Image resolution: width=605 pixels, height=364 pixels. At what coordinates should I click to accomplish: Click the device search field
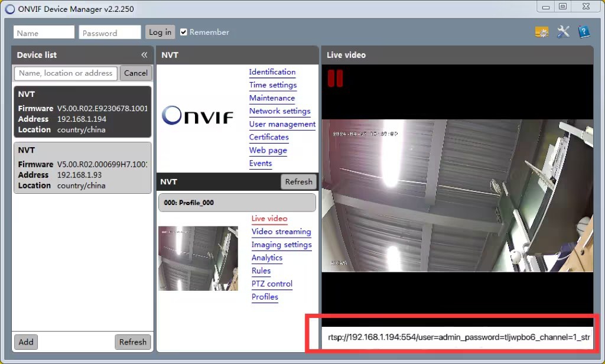(66, 73)
